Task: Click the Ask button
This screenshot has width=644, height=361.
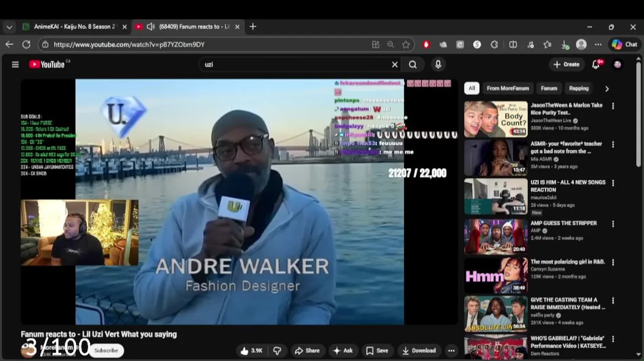Action: tap(343, 350)
